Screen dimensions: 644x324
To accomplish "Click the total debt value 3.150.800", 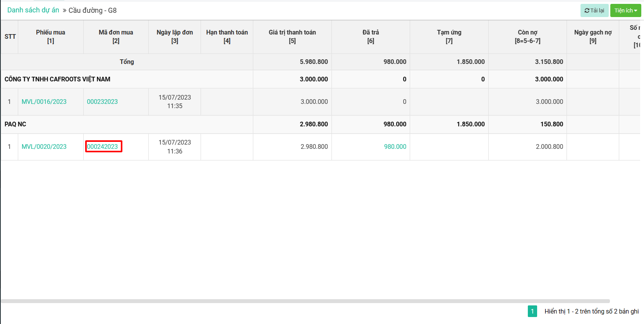I will click(549, 62).
